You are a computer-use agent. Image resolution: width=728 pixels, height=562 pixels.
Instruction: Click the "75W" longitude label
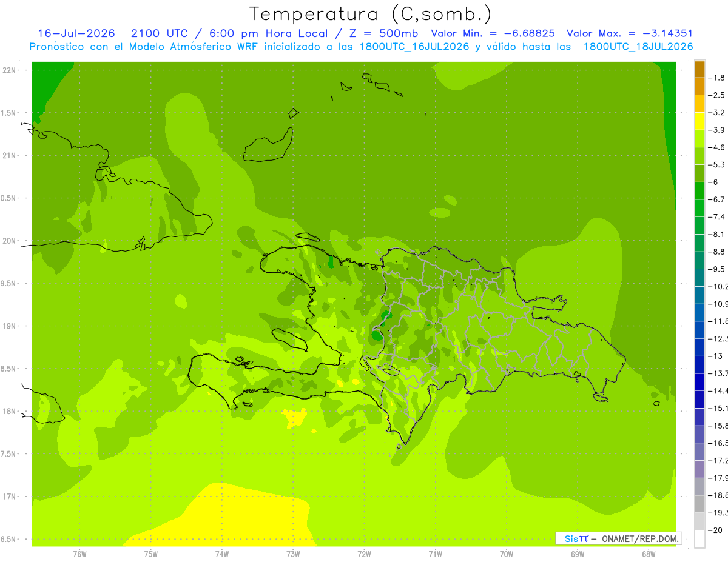[x=150, y=554]
